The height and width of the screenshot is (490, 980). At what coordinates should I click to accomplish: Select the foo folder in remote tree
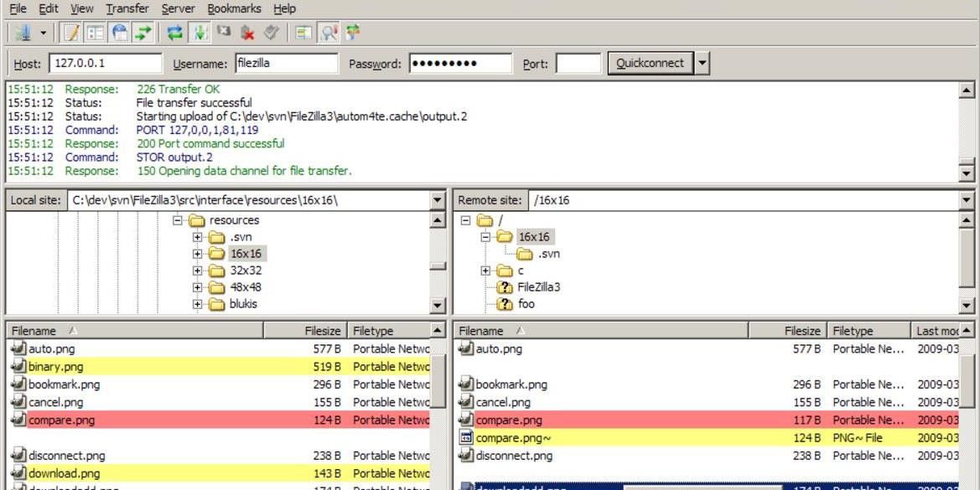coord(526,305)
